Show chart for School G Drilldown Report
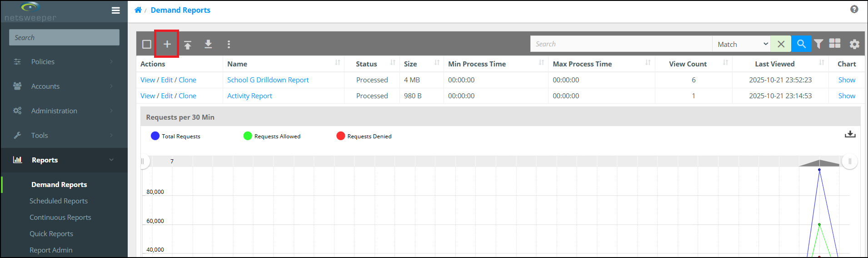868x258 pixels. 847,80
